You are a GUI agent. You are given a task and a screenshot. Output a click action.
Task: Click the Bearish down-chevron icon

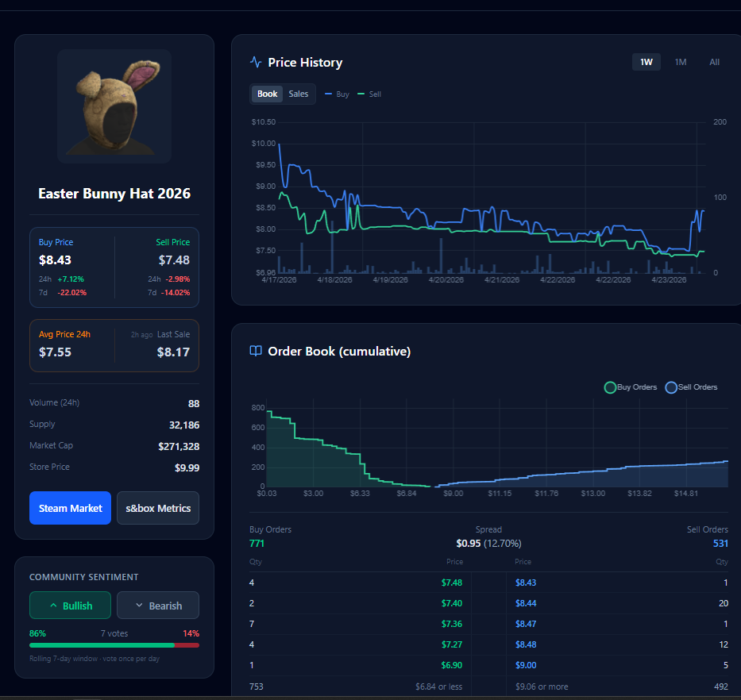(139, 606)
